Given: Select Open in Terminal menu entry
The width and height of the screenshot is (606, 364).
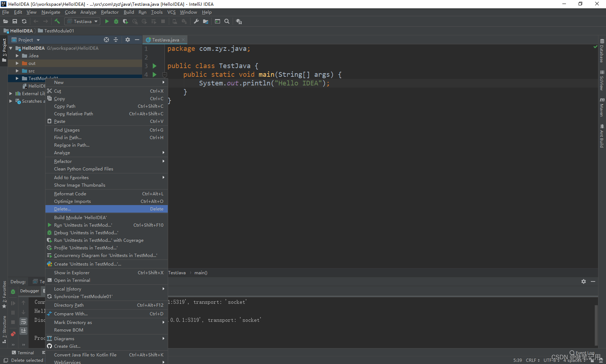Looking at the screenshot, I should [x=106, y=280].
